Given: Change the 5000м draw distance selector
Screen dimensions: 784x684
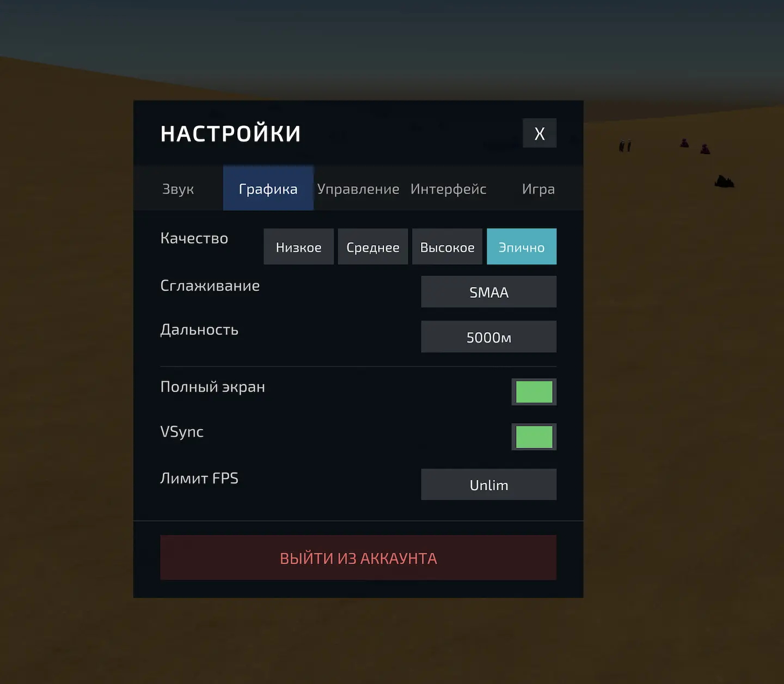Looking at the screenshot, I should click(x=489, y=337).
